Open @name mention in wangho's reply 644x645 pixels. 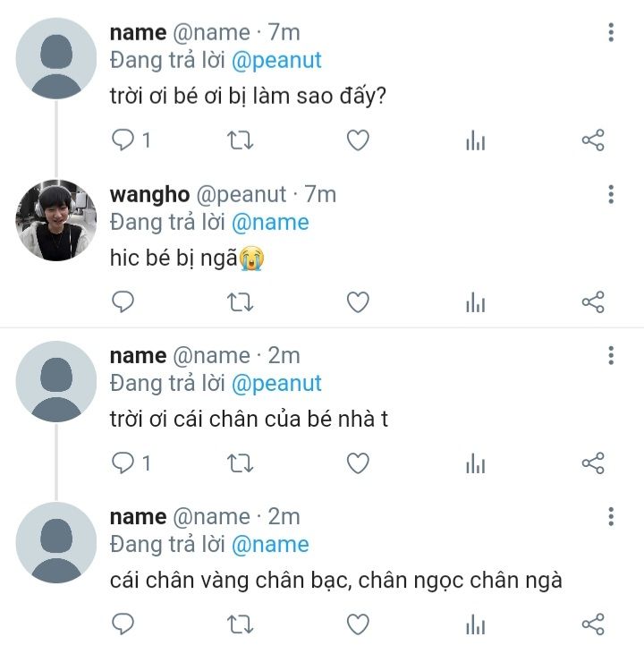pos(270,223)
